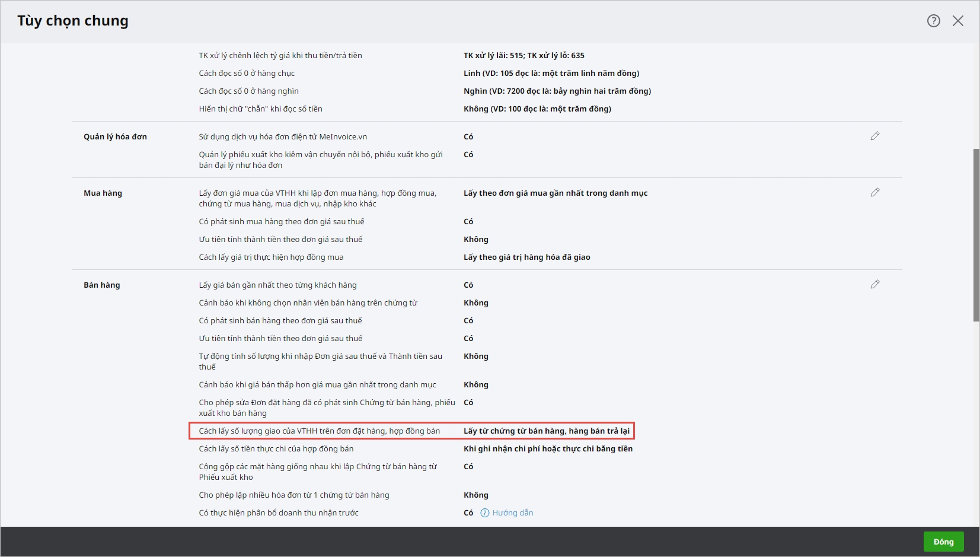Click the Quản lý hóa đơn heading
Image resolution: width=980 pixels, height=557 pixels.
(115, 136)
